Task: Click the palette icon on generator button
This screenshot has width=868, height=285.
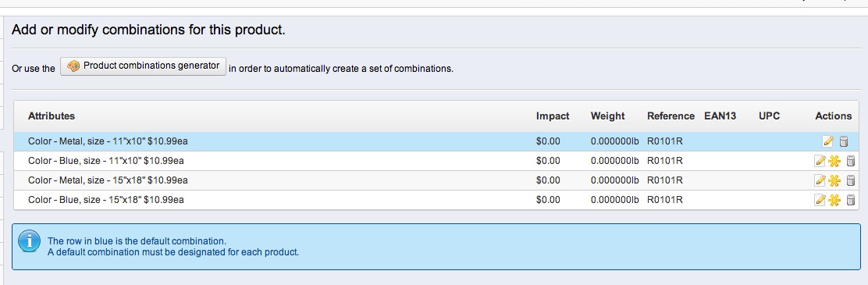Action: [x=73, y=66]
